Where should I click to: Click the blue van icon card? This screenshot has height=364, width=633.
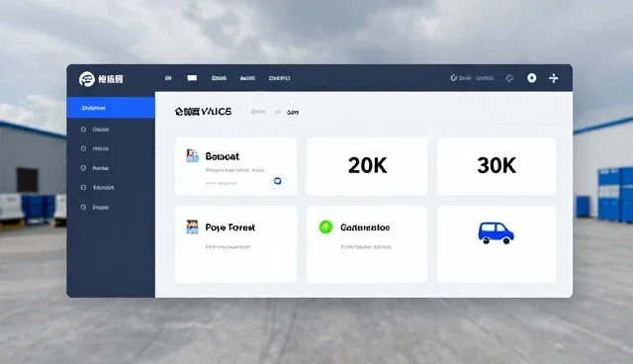[x=497, y=244]
